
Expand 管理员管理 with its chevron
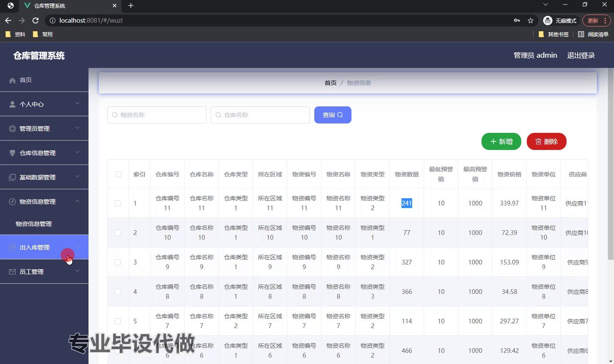coord(77,128)
